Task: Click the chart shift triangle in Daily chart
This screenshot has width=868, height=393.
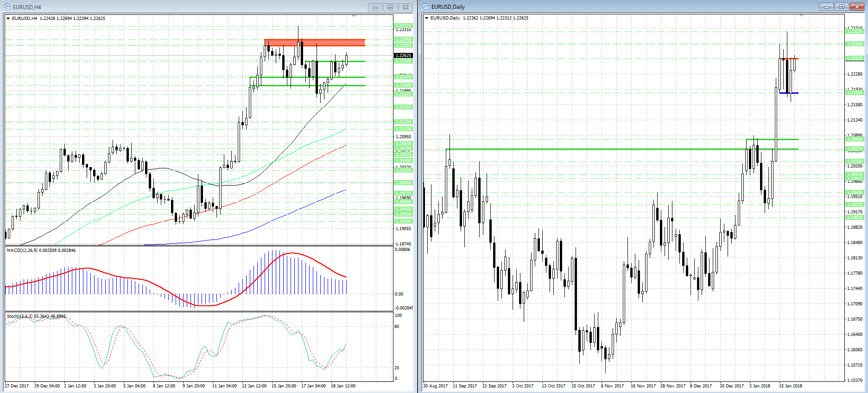Action: (x=802, y=16)
